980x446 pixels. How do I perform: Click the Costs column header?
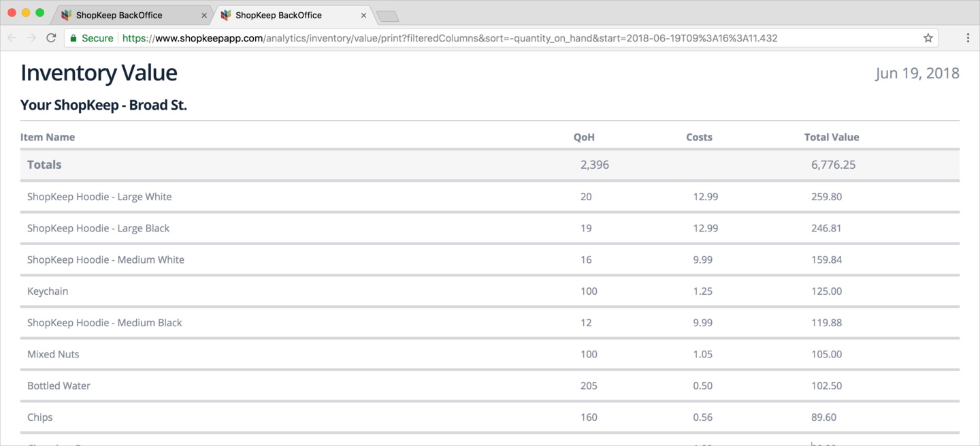pos(699,137)
